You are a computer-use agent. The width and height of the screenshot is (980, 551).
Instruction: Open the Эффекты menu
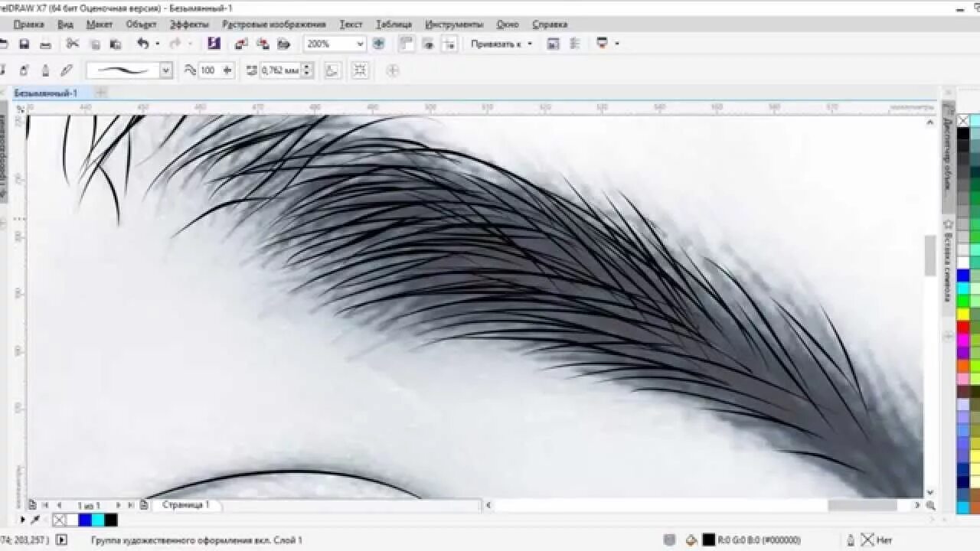(x=189, y=24)
